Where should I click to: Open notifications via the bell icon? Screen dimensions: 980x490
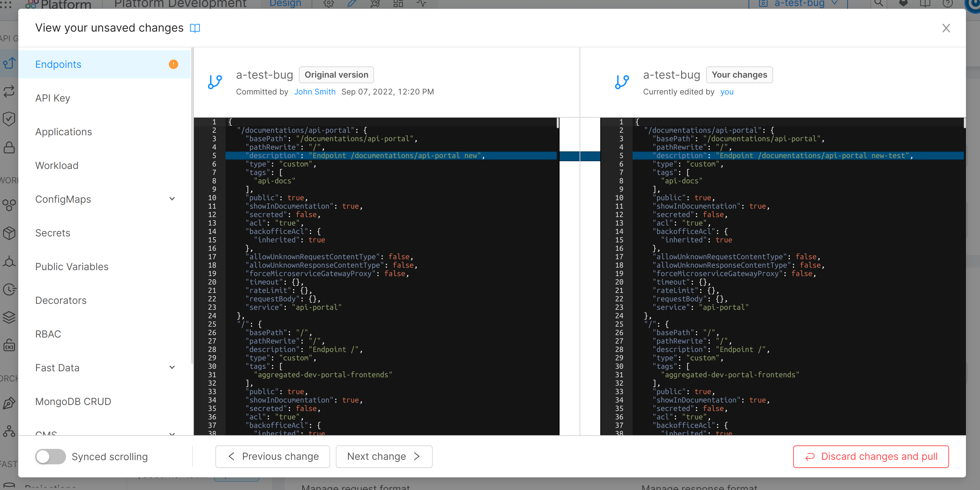(902, 4)
